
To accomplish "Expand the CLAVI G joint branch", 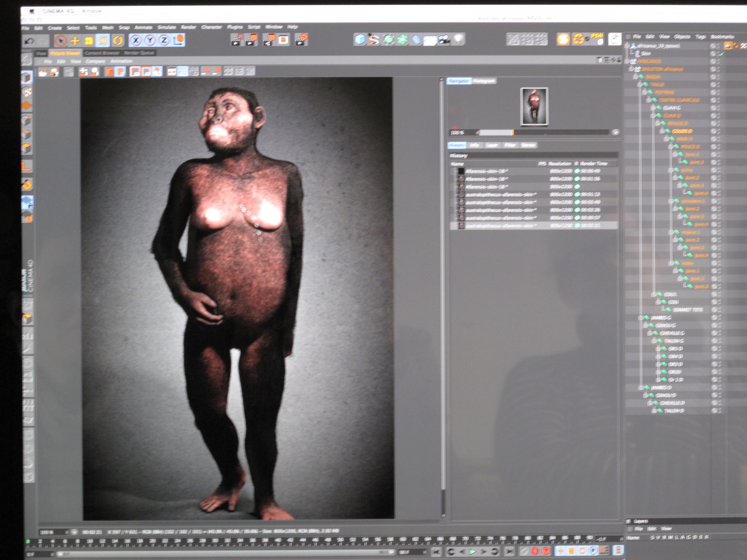I will [x=653, y=108].
